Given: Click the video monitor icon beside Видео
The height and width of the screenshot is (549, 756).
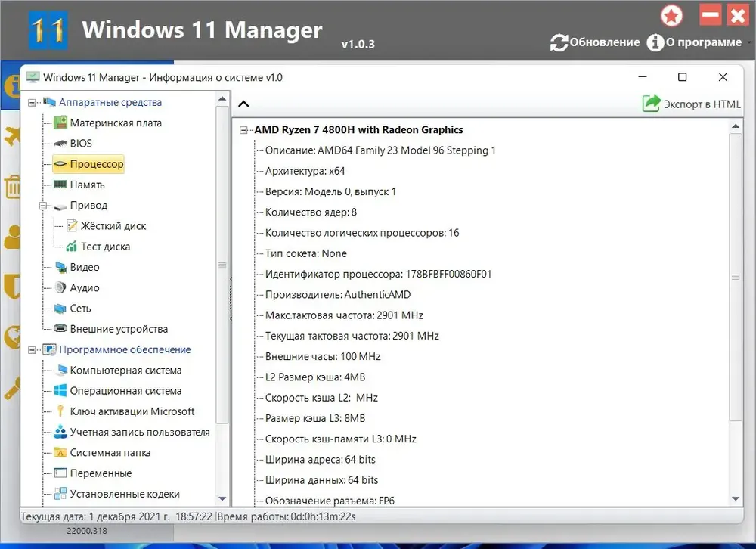Looking at the screenshot, I should point(60,267).
